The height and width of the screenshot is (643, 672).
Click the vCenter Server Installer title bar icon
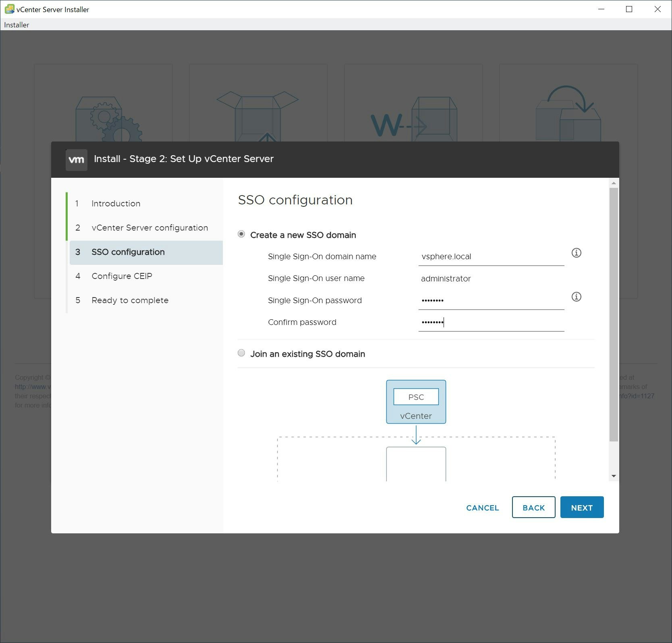click(9, 9)
